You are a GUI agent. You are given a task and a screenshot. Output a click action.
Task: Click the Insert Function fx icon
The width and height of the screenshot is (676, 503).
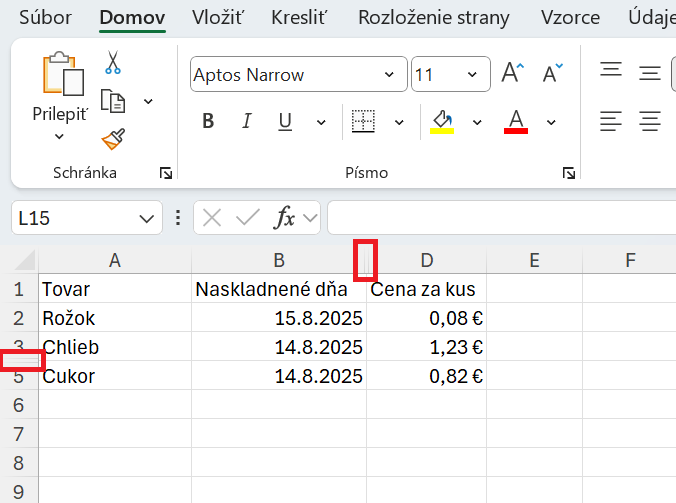285,217
